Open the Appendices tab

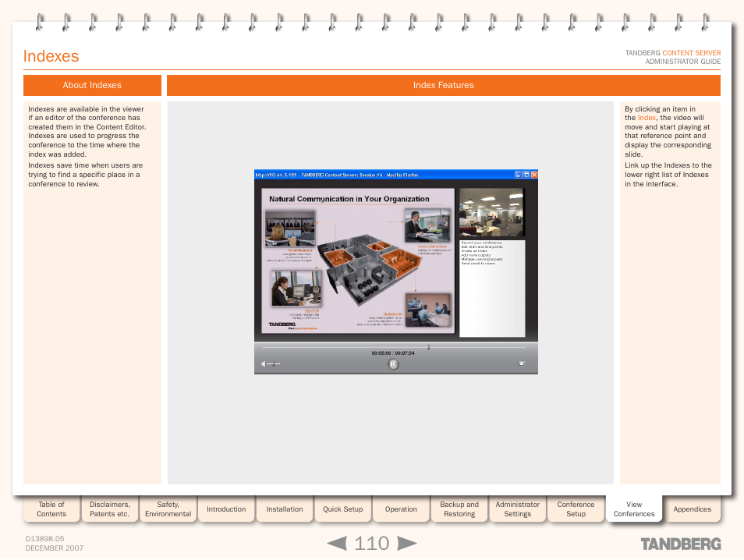(693, 509)
